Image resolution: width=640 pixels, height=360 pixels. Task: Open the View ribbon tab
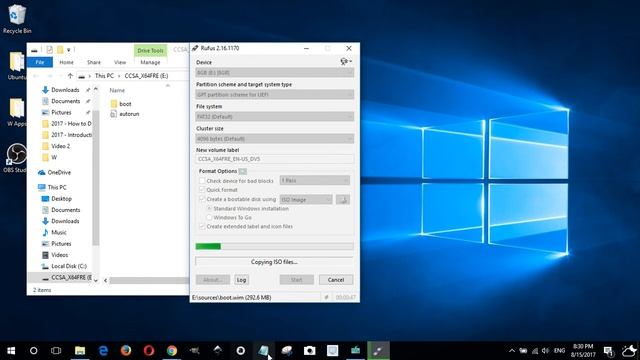click(x=120, y=62)
